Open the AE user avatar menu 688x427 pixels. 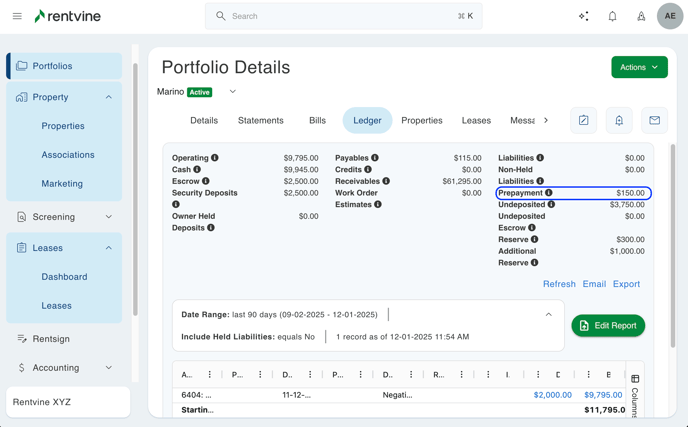tap(670, 16)
